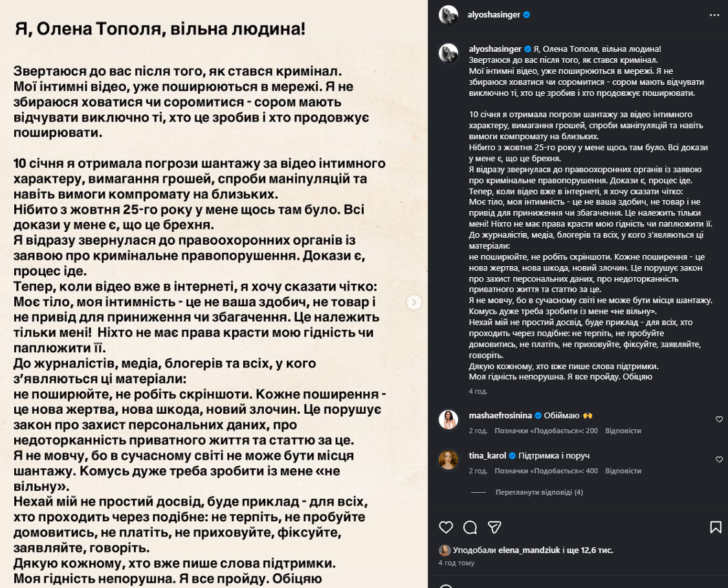Image resolution: width=728 pixels, height=588 pixels.
Task: Like tina_karol's comment heart
Action: pyautogui.click(x=719, y=460)
